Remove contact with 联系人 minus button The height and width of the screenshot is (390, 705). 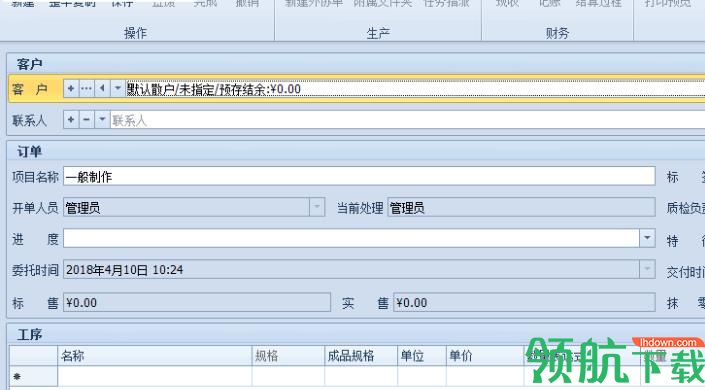click(x=86, y=120)
